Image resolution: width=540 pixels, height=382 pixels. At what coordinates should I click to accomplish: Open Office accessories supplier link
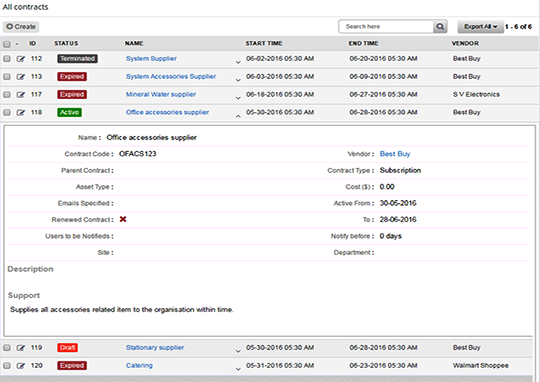point(167,112)
